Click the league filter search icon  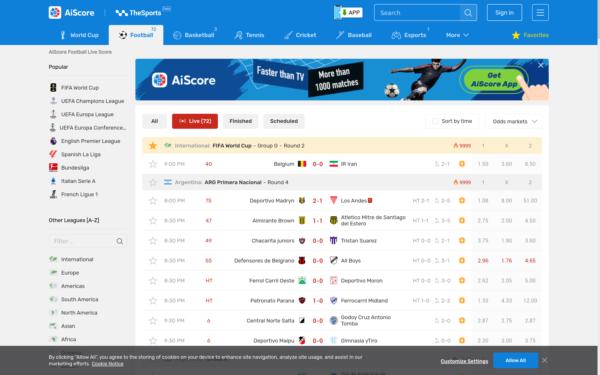tap(120, 241)
